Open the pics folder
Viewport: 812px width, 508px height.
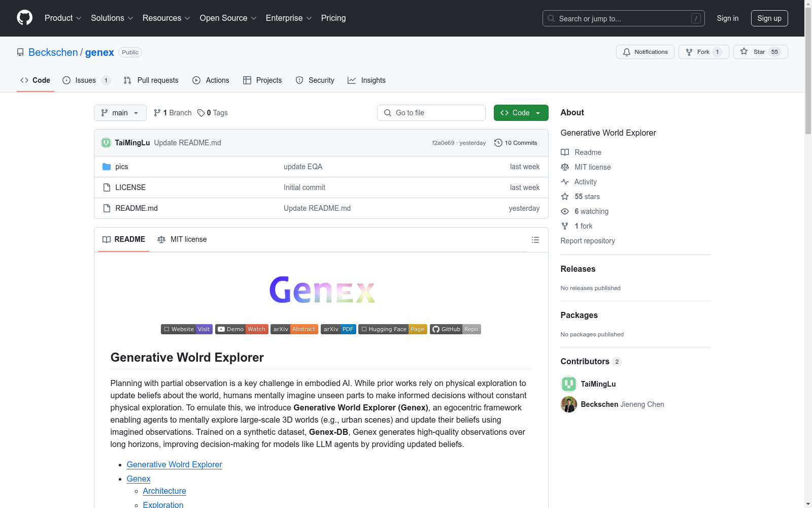click(122, 167)
